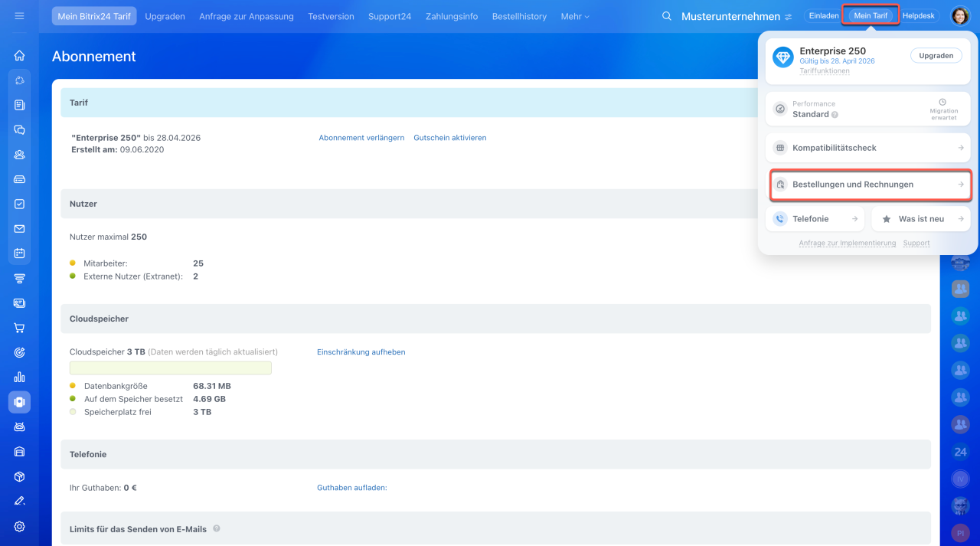Open the pen signature icon in sidebar
This screenshot has height=546, width=980.
(19, 501)
